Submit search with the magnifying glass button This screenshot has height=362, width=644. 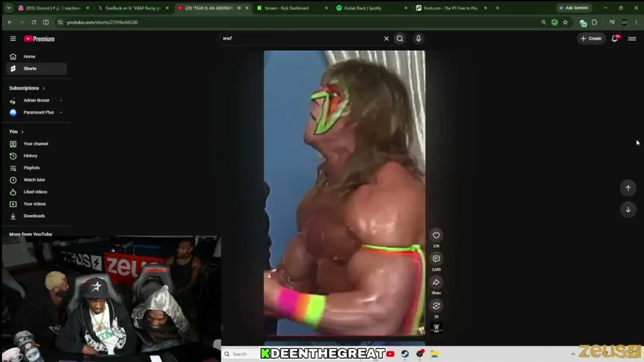pos(400,39)
